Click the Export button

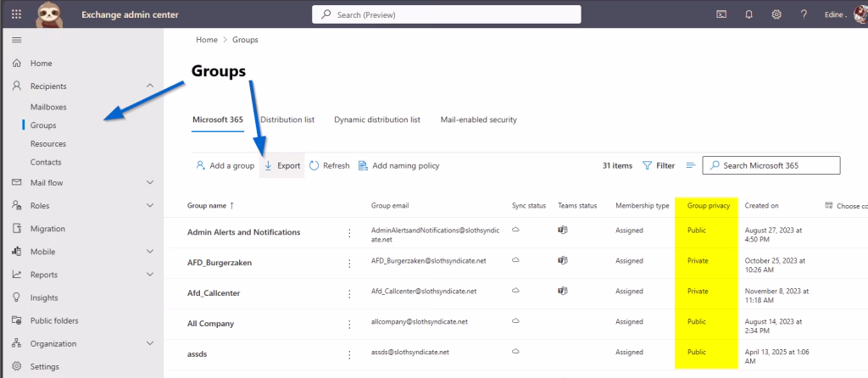point(281,165)
